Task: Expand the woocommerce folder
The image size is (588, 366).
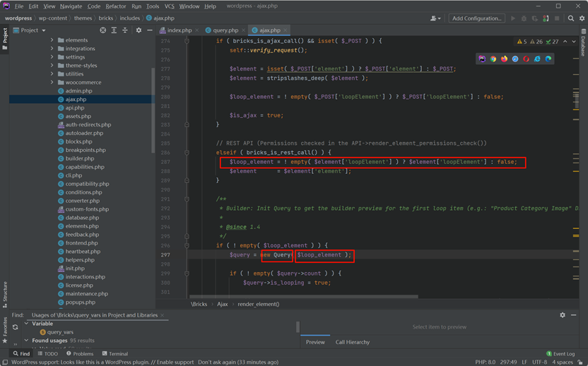Action: click(52, 82)
